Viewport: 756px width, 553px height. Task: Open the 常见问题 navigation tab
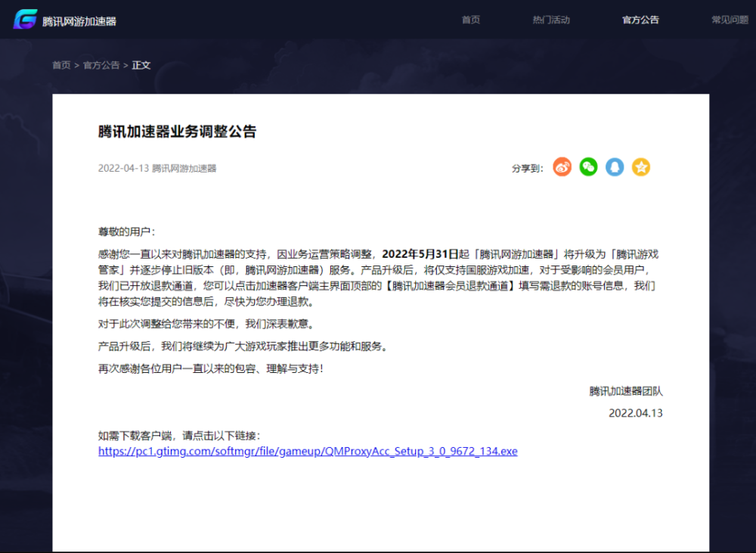(x=730, y=20)
